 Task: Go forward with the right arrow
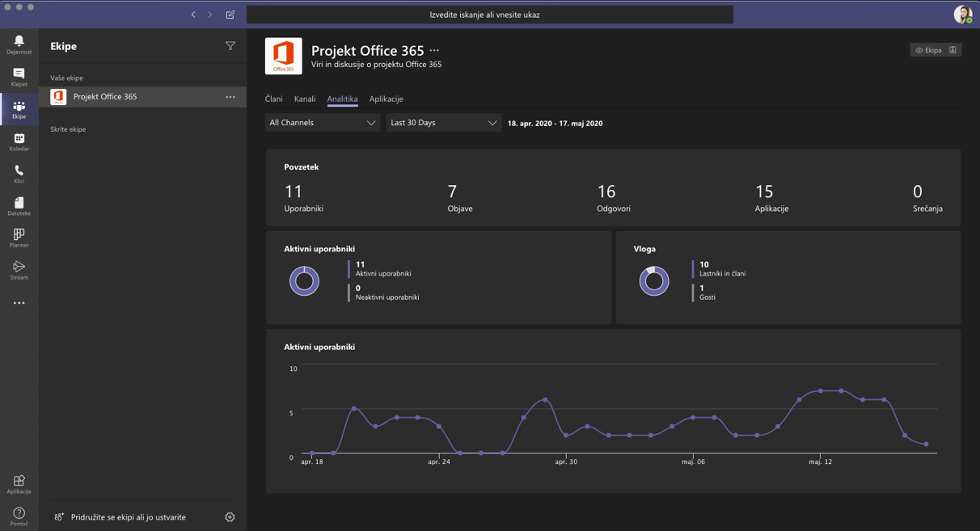click(210, 15)
